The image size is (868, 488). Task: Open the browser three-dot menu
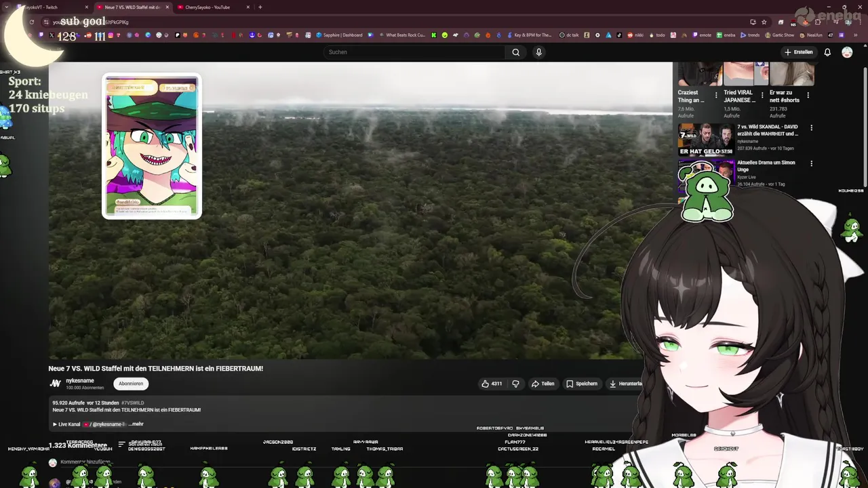pos(861,22)
